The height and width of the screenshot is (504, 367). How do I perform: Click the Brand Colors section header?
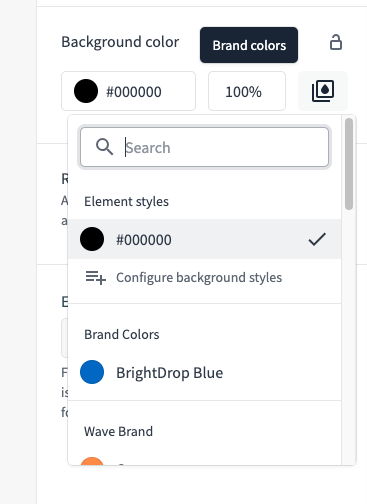(122, 334)
